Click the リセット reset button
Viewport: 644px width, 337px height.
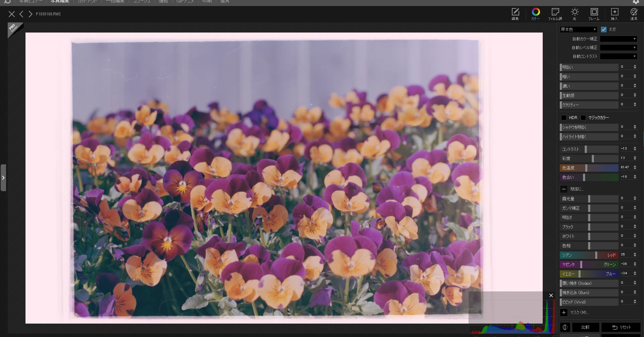click(621, 327)
